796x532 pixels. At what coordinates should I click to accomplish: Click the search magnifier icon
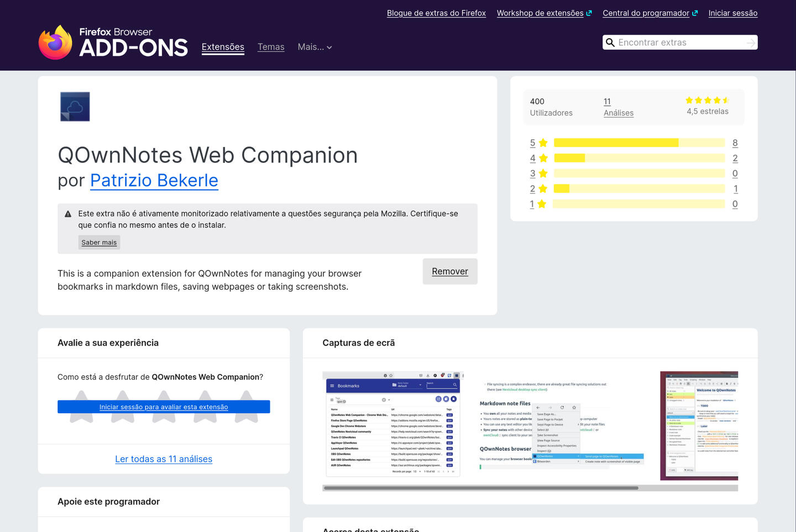pyautogui.click(x=610, y=43)
